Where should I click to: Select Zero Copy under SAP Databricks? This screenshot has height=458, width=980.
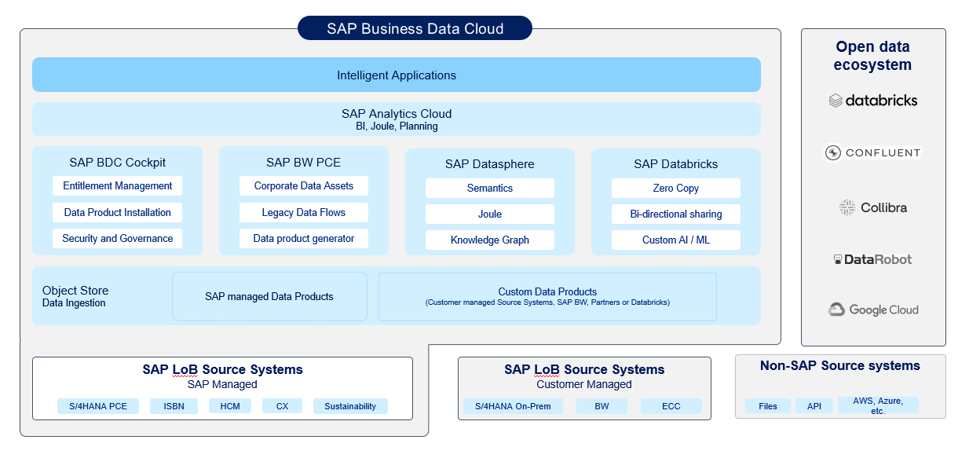tap(675, 188)
